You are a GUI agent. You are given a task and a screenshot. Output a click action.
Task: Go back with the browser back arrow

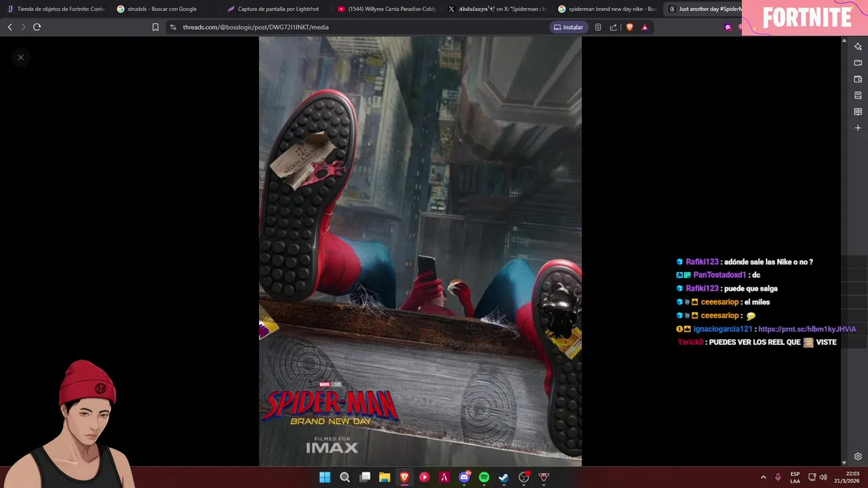(x=9, y=27)
